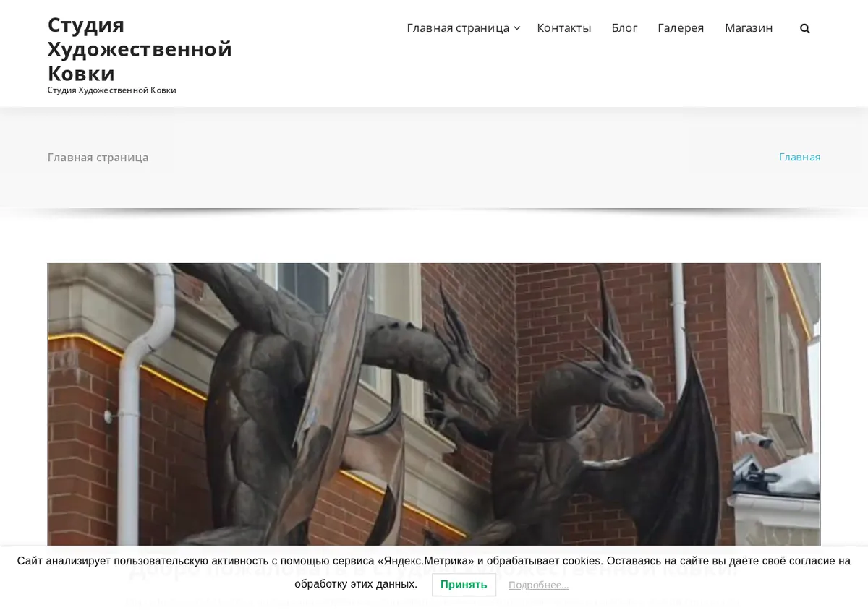The width and height of the screenshot is (868, 610).
Task: Accept cookies with the Принять button
Action: [464, 585]
